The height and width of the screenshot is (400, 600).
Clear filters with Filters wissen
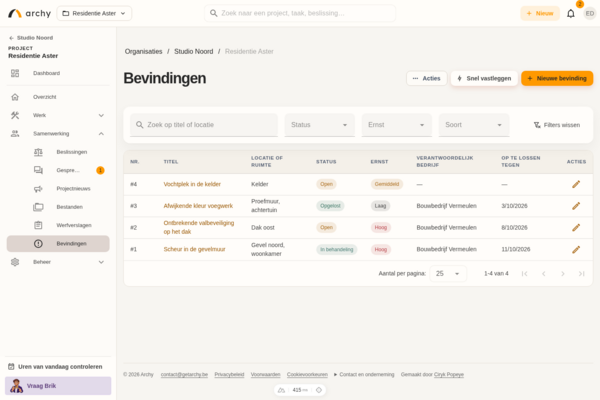coord(557,125)
